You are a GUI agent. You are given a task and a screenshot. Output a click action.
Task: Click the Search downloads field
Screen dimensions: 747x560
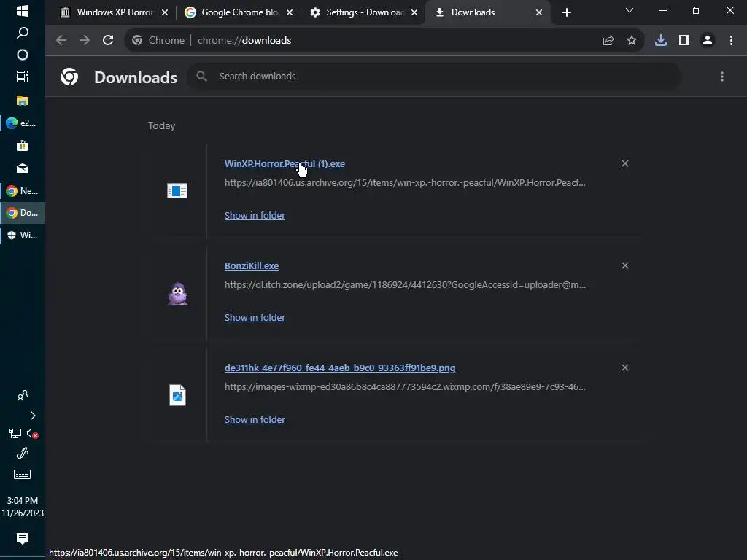tap(435, 76)
